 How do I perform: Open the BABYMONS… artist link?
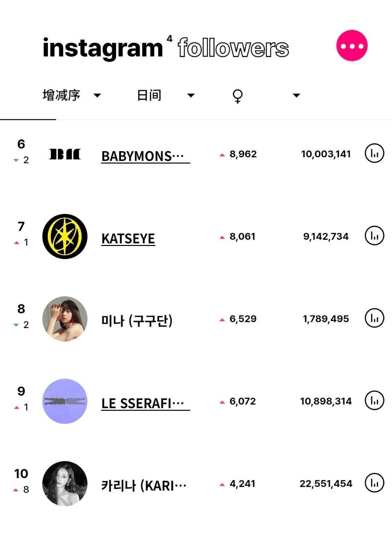coord(146,156)
